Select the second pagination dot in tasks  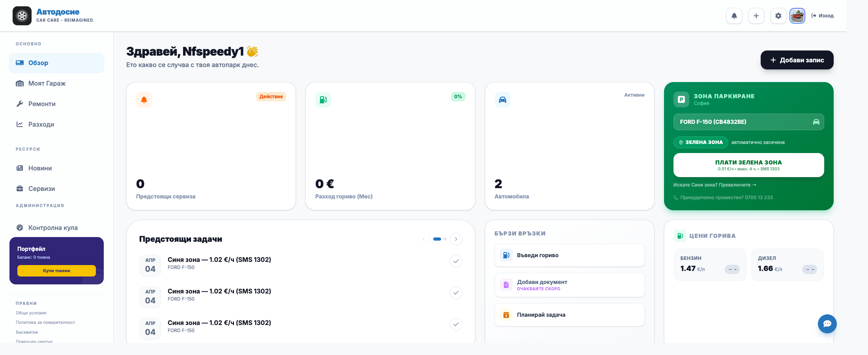[x=445, y=239]
